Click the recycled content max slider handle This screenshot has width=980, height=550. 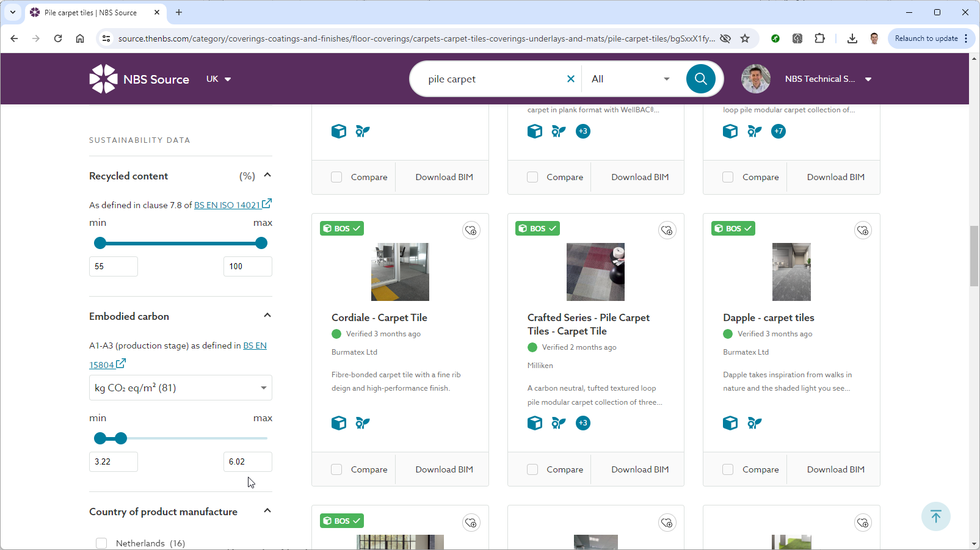click(x=261, y=243)
